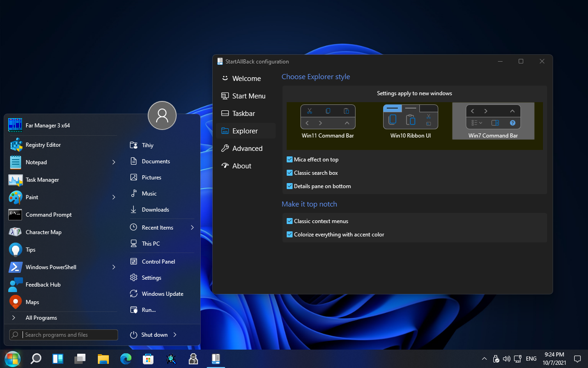This screenshot has height=368, width=588.
Task: Click the taskbar search magnifier icon
Action: tap(36, 359)
